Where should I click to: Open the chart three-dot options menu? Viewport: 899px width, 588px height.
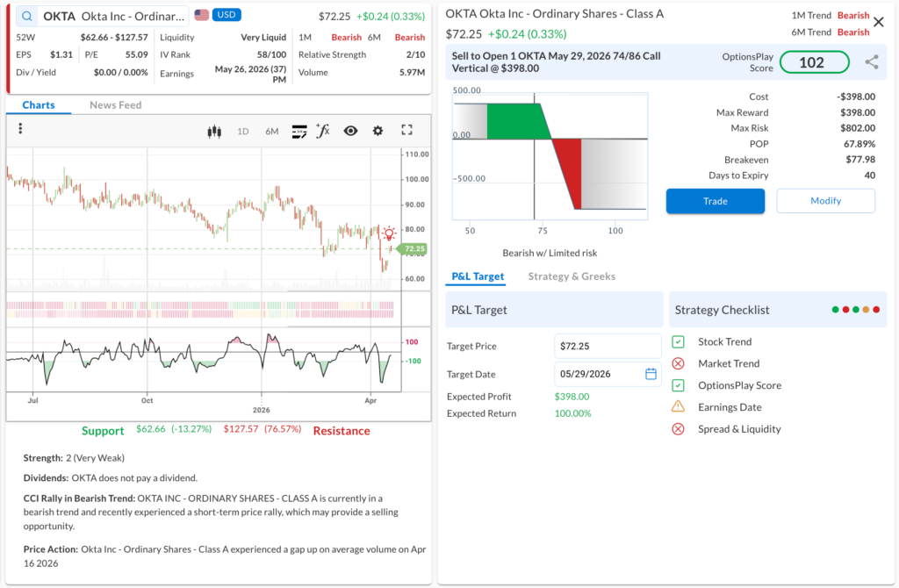(x=20, y=129)
